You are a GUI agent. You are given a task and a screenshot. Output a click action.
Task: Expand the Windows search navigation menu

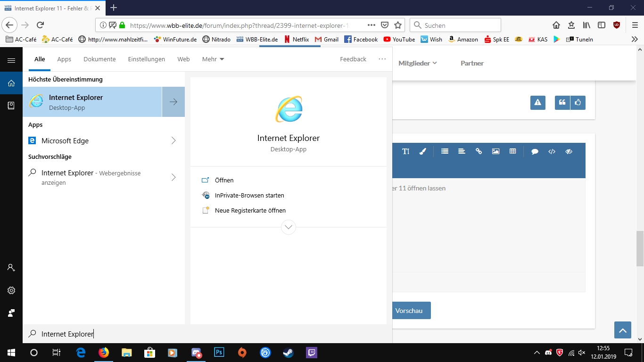pos(11,60)
